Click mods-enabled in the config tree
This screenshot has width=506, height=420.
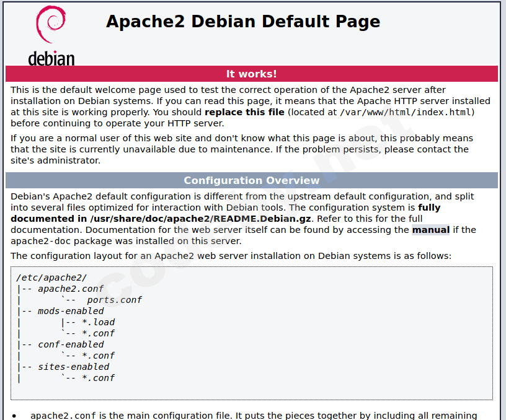click(71, 311)
